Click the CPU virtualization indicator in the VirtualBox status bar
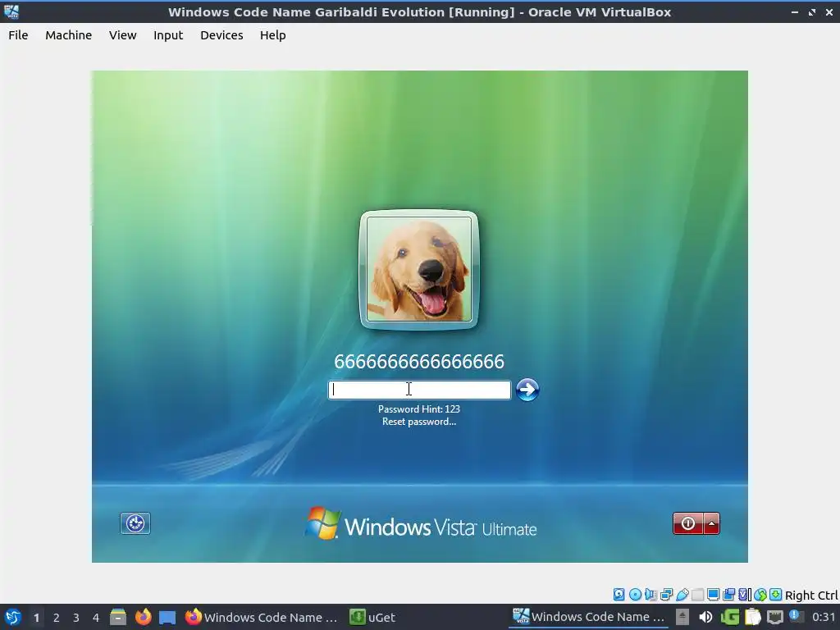This screenshot has height=630, width=840. click(745, 595)
